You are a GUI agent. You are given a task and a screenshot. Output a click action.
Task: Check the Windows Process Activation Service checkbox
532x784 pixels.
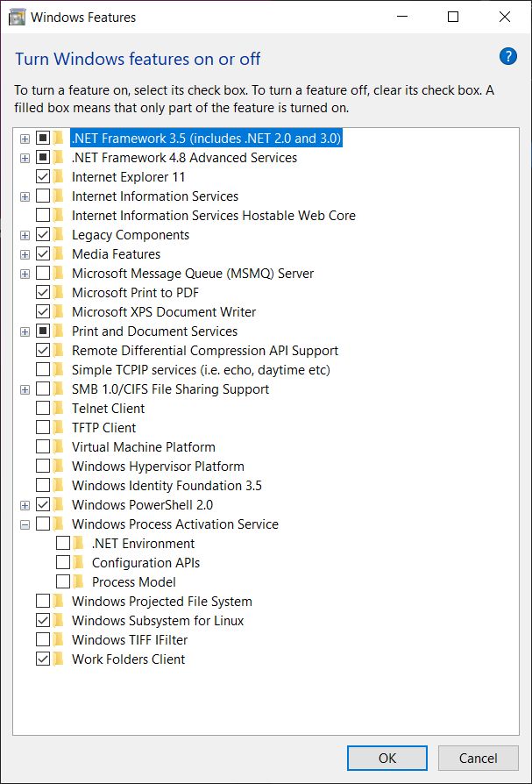(43, 524)
